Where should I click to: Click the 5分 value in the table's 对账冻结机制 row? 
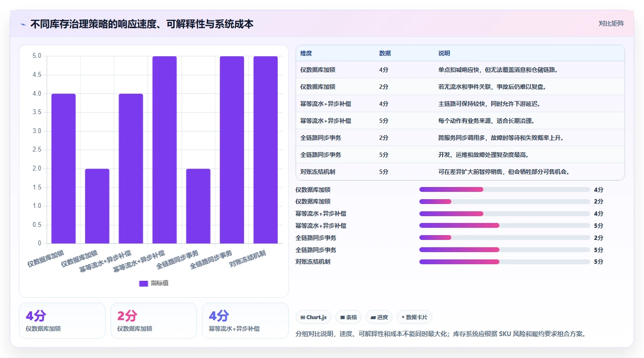click(384, 172)
